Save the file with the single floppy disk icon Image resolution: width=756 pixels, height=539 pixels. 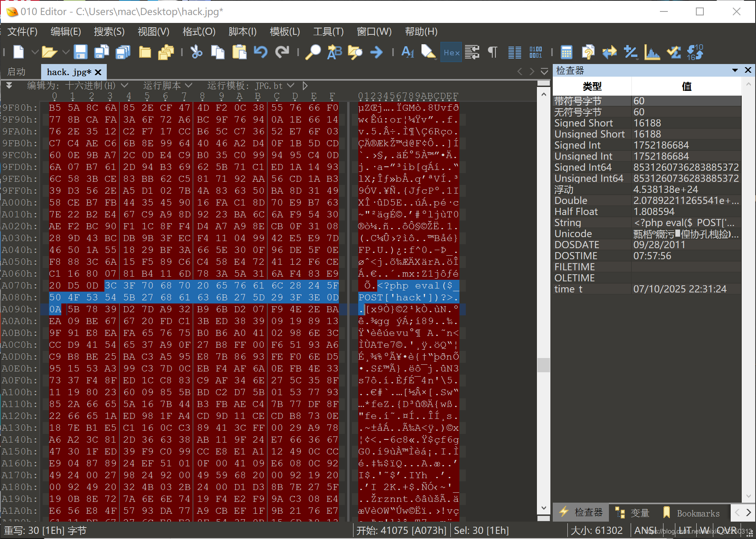coord(81,52)
